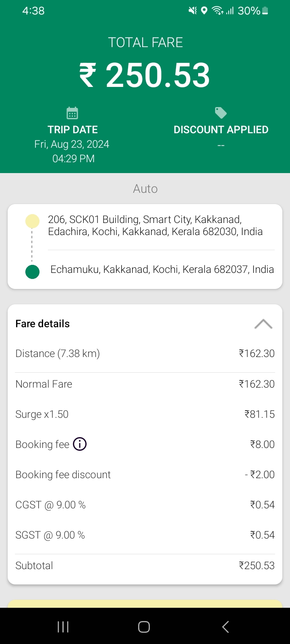Tap the Subtotal row
290x644 pixels.
click(x=145, y=566)
